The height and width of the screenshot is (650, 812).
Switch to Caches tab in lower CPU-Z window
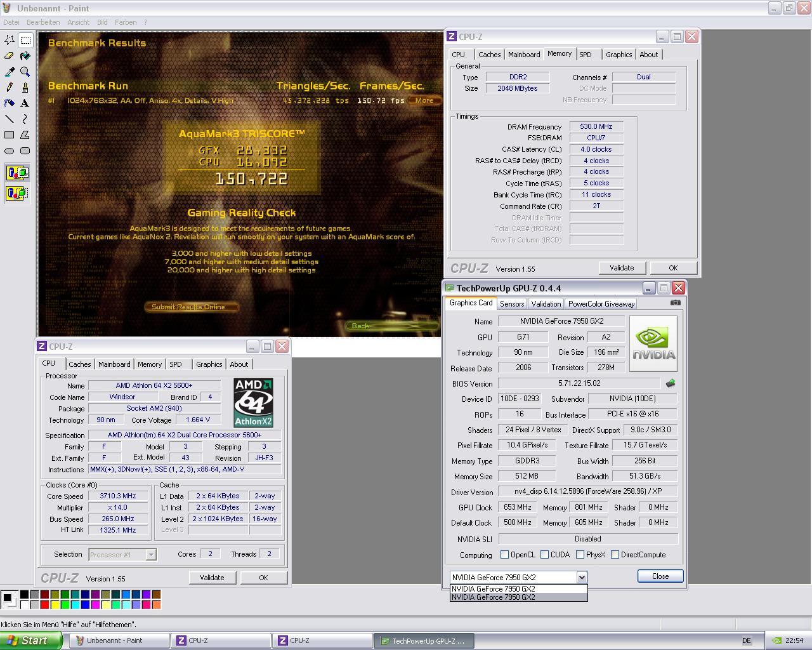point(80,364)
